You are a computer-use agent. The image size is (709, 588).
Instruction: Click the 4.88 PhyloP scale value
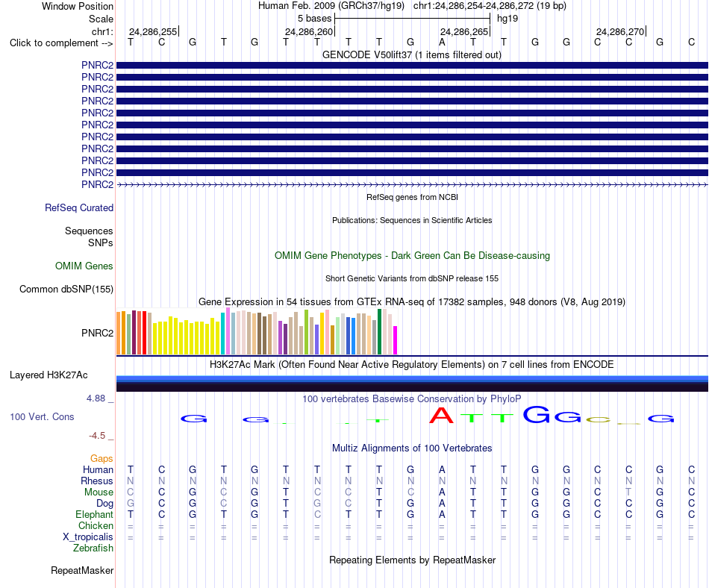[x=96, y=398]
